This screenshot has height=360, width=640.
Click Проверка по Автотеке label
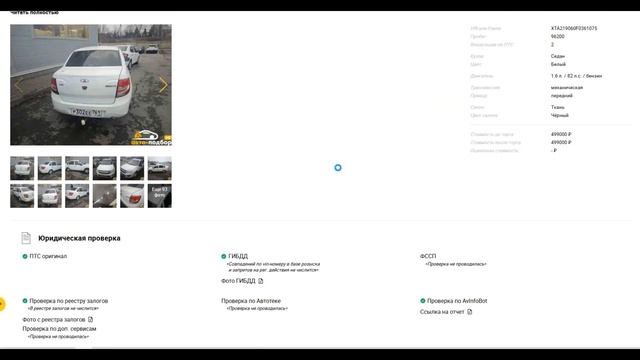(251, 300)
